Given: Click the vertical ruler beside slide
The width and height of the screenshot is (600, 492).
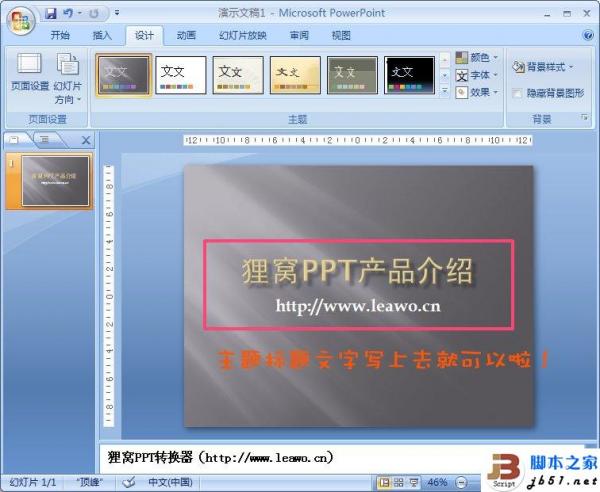Looking at the screenshot, I should (109, 296).
